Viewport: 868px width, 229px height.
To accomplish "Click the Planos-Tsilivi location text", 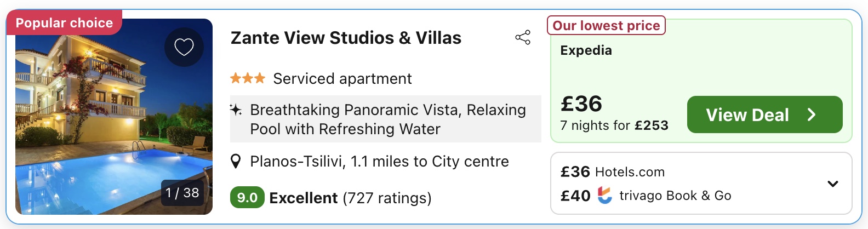I will [x=379, y=162].
